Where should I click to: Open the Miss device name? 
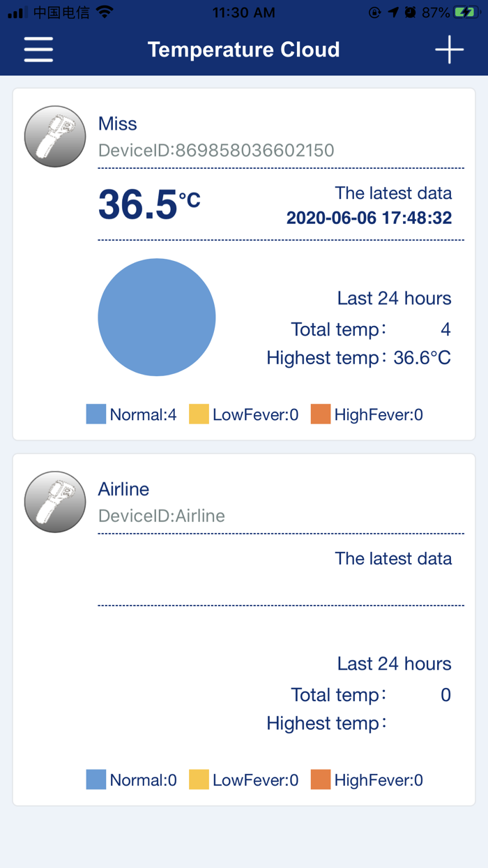pyautogui.click(x=117, y=124)
